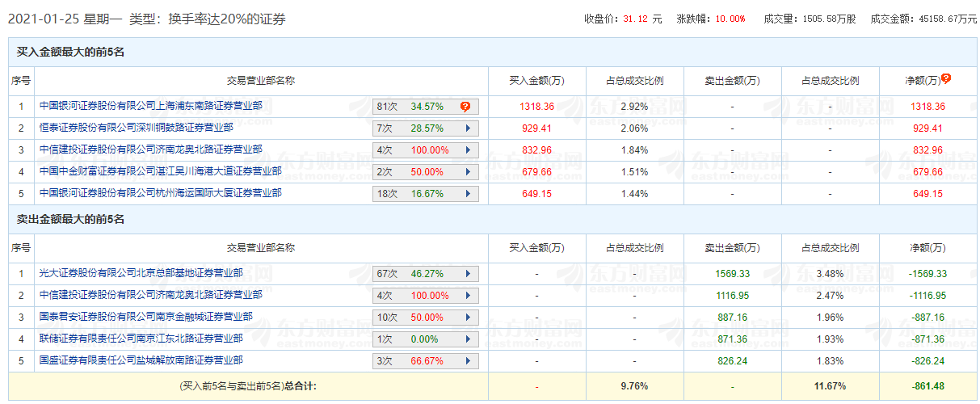Click the arrow icon in 18次 16.67% box

[x=467, y=193]
